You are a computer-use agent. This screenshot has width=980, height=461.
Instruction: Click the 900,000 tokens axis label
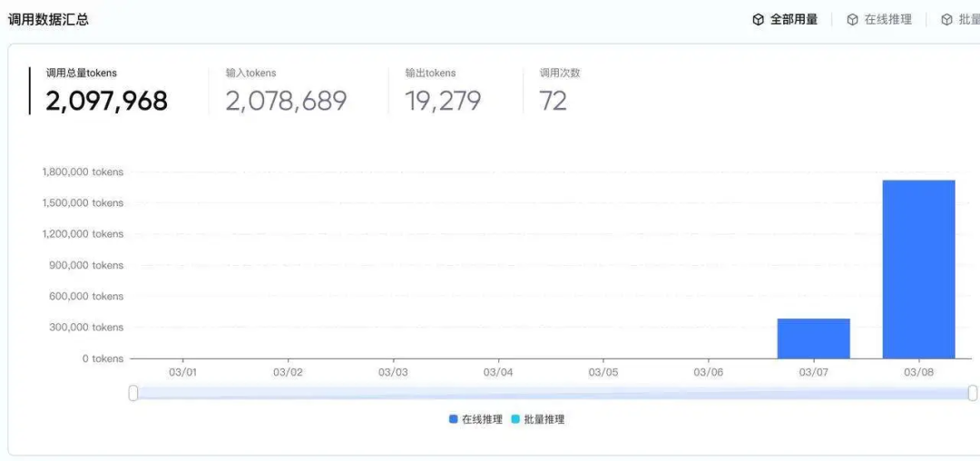pyautogui.click(x=86, y=266)
